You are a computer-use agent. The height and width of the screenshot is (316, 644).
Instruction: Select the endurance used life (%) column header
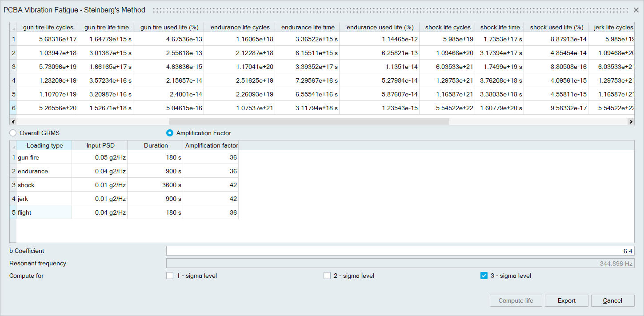pos(380,28)
